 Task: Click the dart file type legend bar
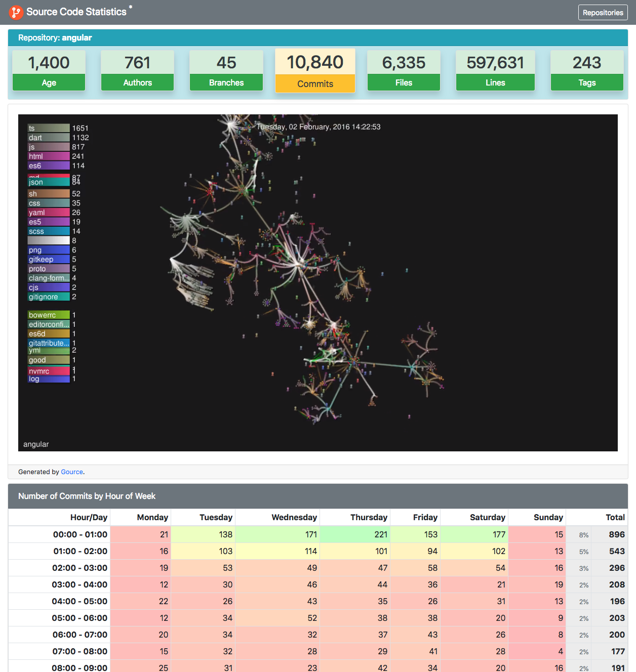[49, 138]
